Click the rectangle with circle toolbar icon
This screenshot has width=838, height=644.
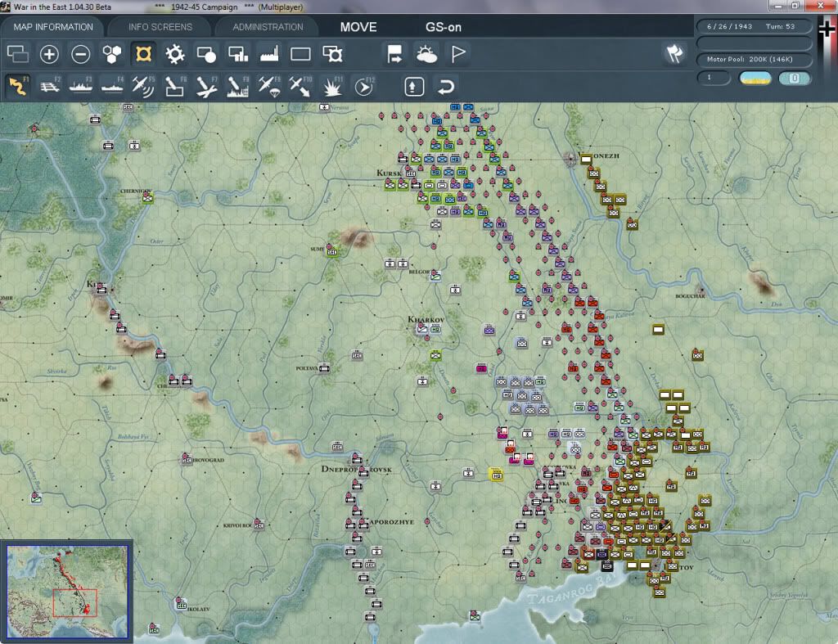206,54
